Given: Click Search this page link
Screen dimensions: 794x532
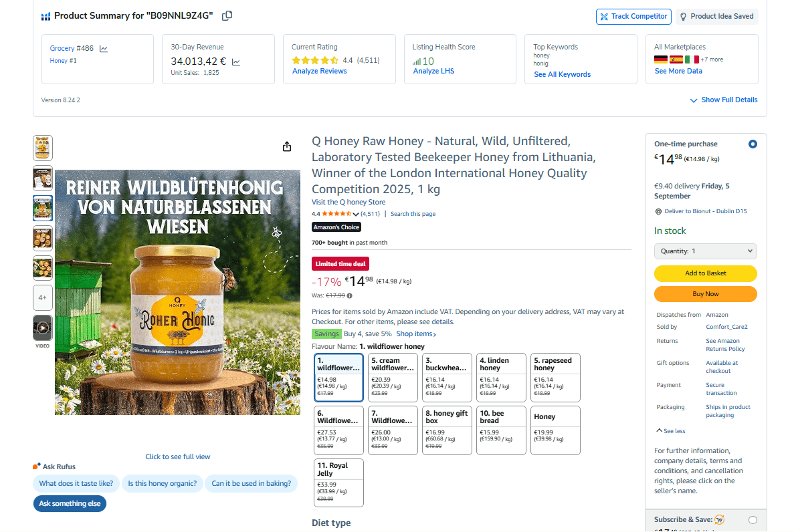Looking at the screenshot, I should (413, 214).
